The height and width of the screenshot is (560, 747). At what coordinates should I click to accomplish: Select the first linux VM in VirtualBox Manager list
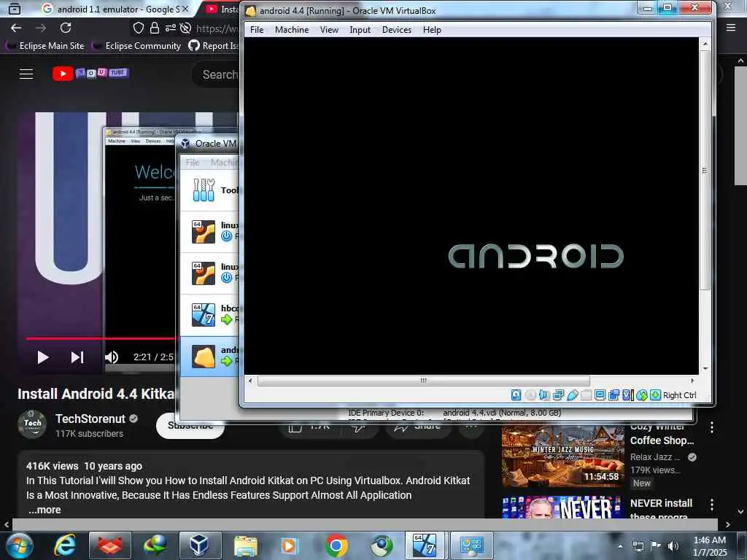pyautogui.click(x=210, y=231)
